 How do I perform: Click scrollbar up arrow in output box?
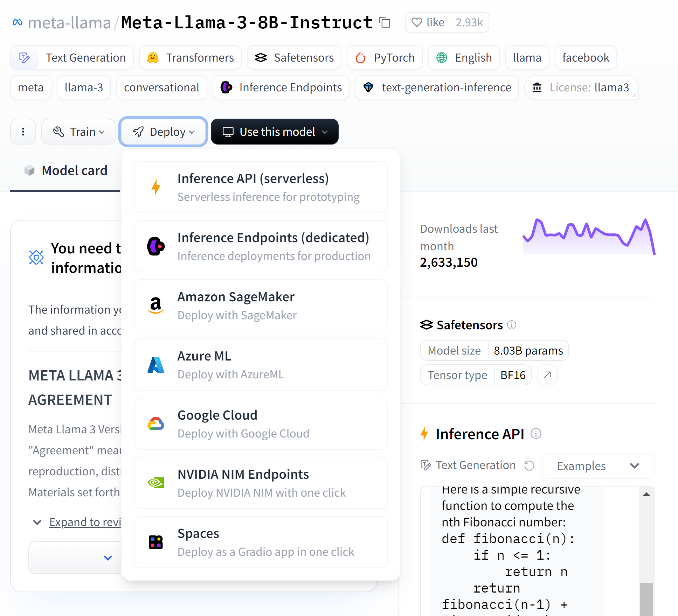(x=646, y=495)
